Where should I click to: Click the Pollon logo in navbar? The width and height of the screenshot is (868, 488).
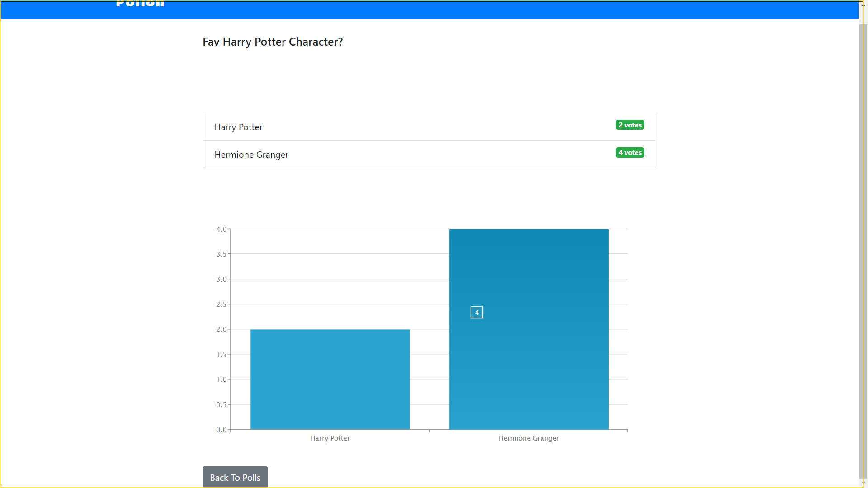(140, 4)
